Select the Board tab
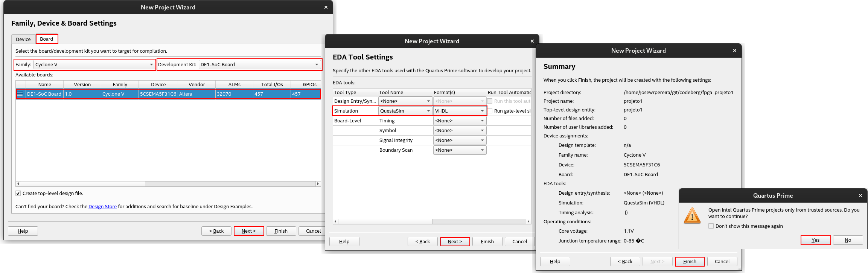 pos(47,39)
